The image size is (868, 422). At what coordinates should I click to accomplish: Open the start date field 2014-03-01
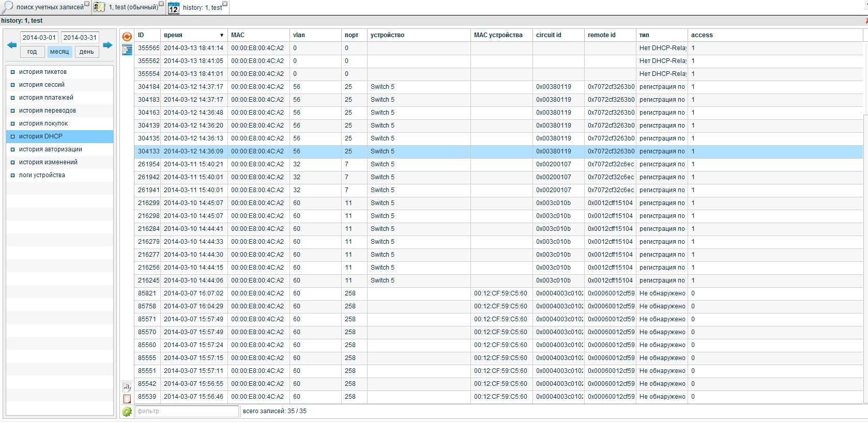click(39, 38)
